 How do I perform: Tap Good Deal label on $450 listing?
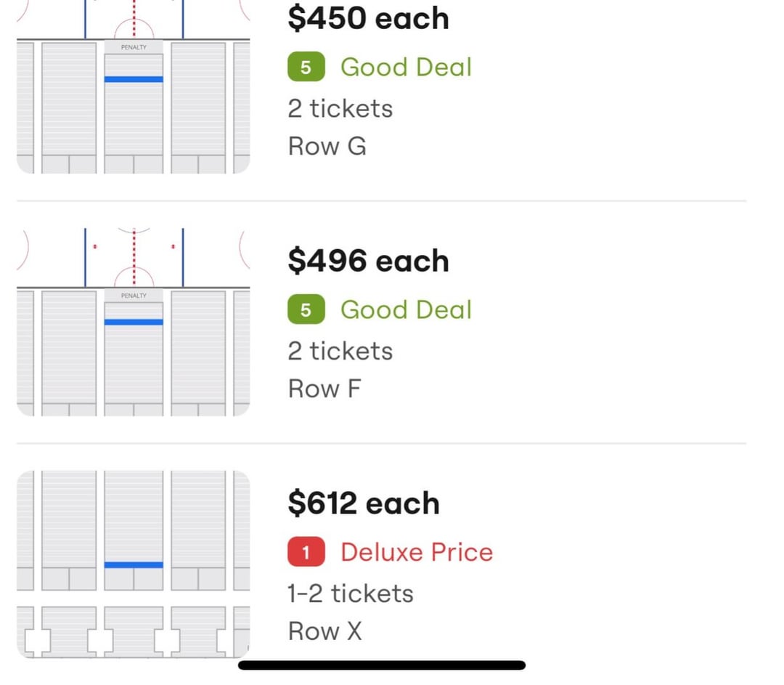[x=406, y=67]
